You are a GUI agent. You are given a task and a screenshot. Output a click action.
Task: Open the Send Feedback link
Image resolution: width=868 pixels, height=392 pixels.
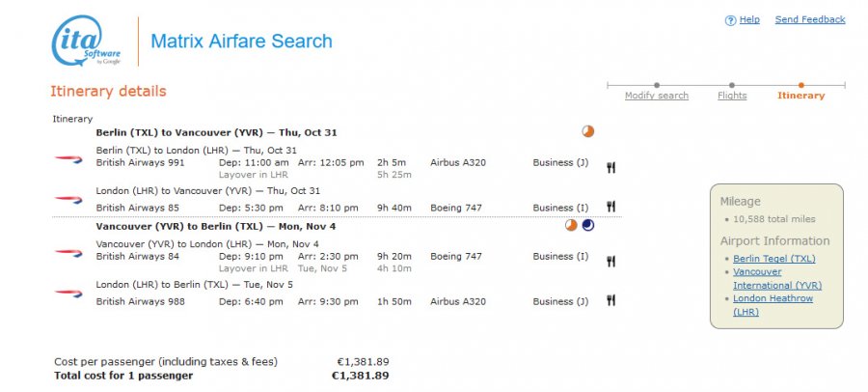coord(809,19)
